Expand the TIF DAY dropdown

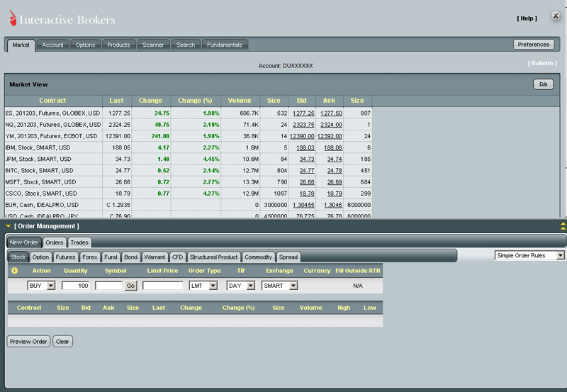pyautogui.click(x=250, y=286)
